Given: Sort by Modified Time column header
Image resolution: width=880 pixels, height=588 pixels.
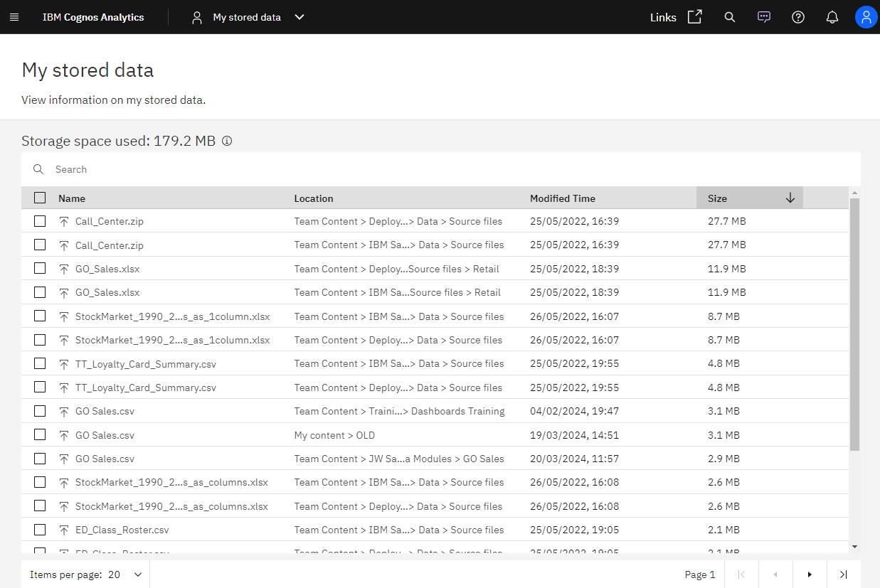Looking at the screenshot, I should [x=563, y=198].
